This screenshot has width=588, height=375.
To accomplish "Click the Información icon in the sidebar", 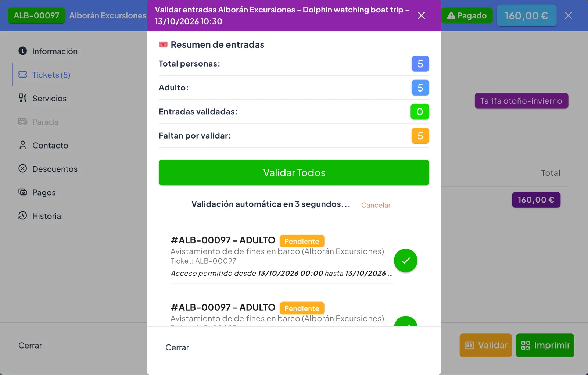I will coord(23,51).
